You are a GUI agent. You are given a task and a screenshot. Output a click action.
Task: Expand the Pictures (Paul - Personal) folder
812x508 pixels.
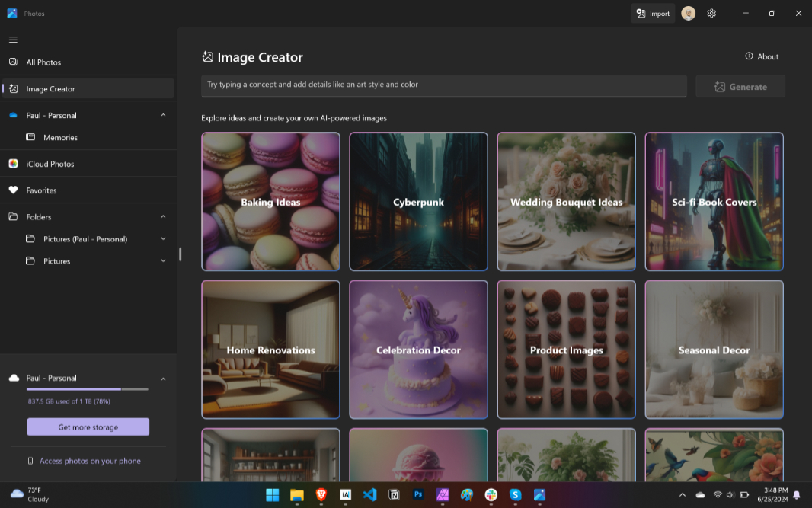[x=163, y=238]
